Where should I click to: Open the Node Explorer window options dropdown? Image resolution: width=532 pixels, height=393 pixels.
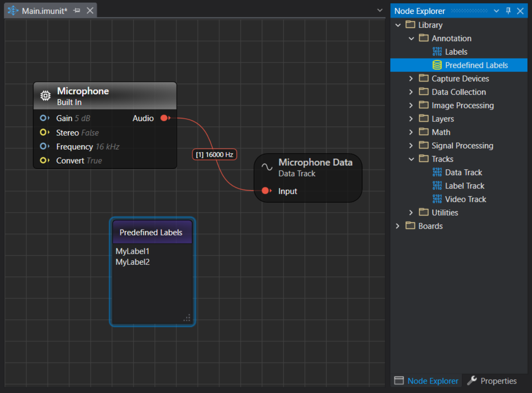click(x=496, y=11)
